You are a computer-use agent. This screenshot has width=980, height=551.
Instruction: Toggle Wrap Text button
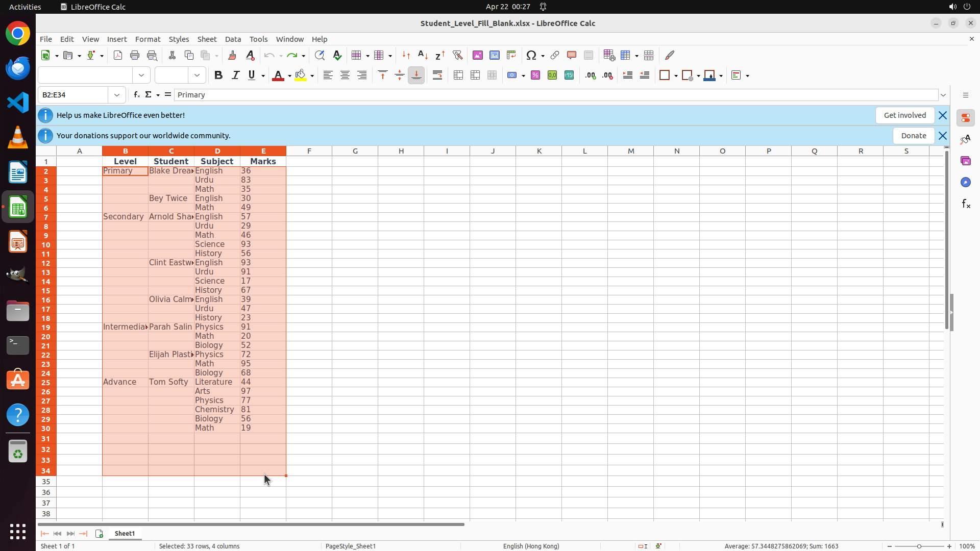pos(437,76)
